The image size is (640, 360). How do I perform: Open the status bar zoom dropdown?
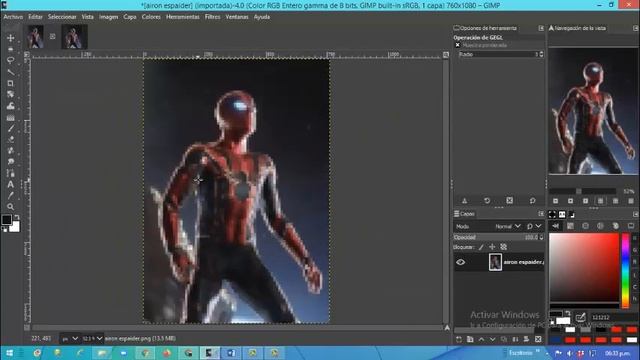coord(92,338)
